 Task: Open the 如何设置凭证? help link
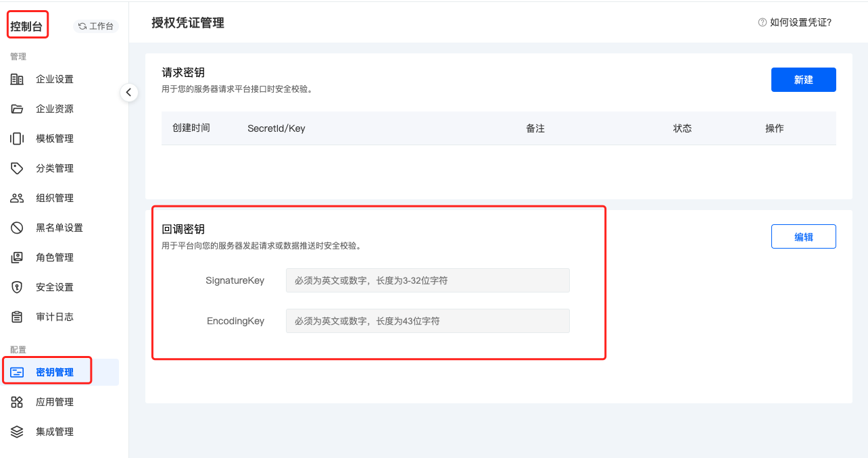[795, 22]
